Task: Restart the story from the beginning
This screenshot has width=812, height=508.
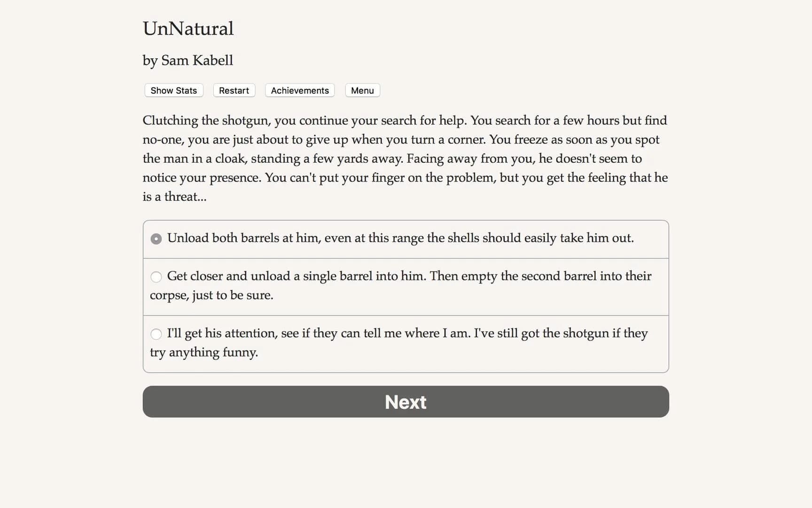Action: pyautogui.click(x=234, y=90)
